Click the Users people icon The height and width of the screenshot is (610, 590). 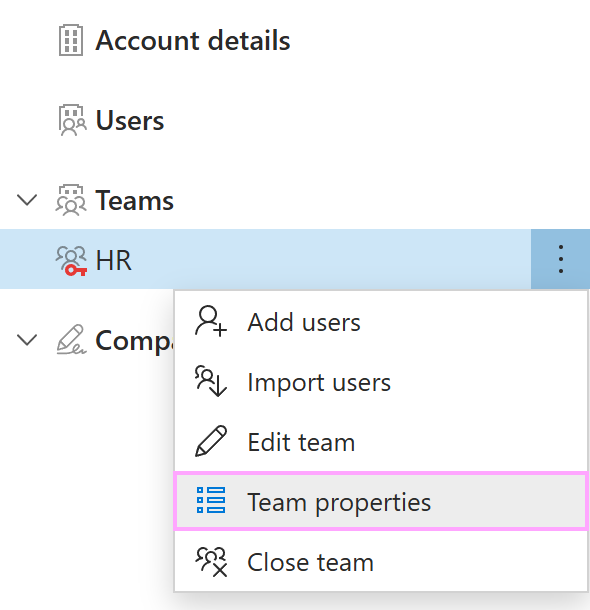click(72, 120)
